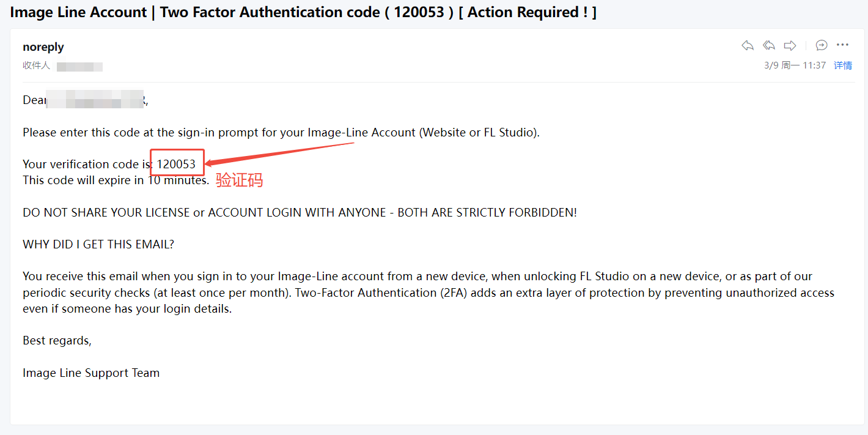The width and height of the screenshot is (868, 435).
Task: Click the Reply All double-arrow icon
Action: 768,45
